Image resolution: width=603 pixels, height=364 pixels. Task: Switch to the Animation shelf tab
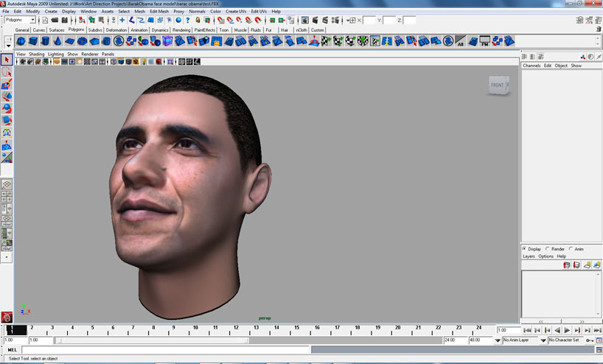pos(139,30)
